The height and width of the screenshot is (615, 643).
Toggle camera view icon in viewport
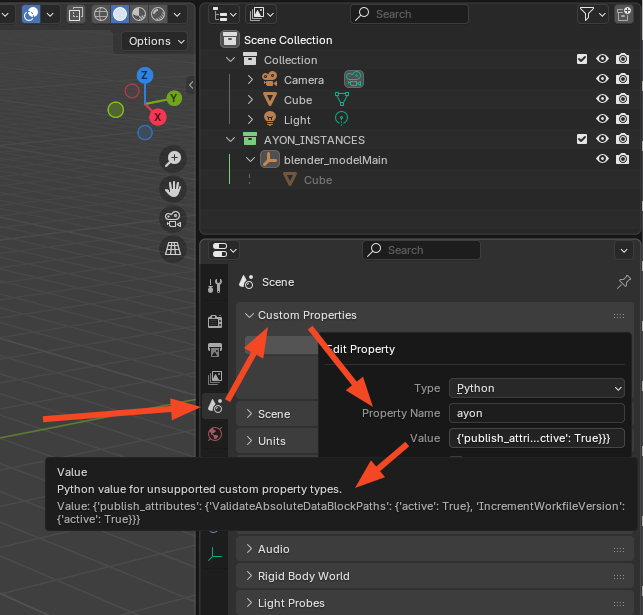pyautogui.click(x=173, y=219)
